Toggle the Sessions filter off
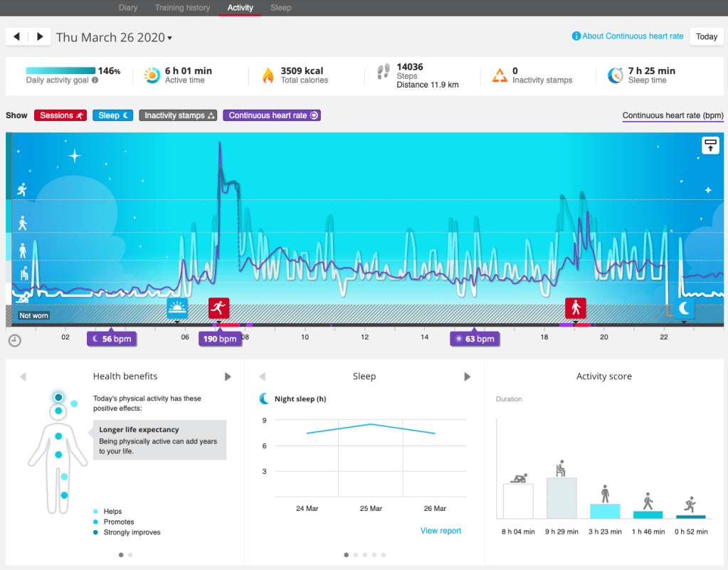This screenshot has width=728, height=570. pos(62,115)
